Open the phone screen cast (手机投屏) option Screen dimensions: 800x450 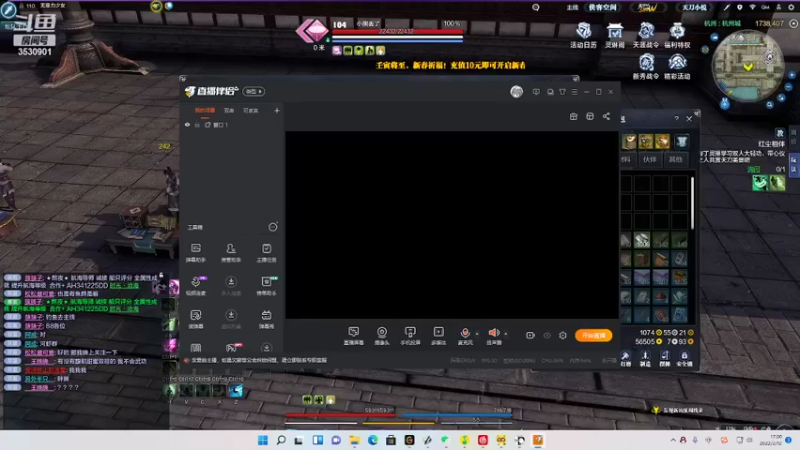410,336
